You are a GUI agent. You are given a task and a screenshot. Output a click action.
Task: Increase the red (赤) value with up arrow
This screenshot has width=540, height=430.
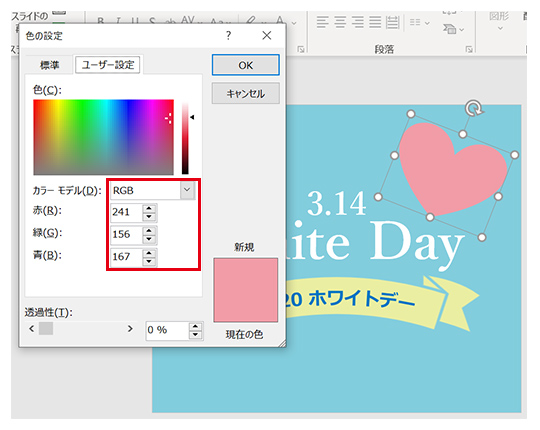[x=149, y=208]
